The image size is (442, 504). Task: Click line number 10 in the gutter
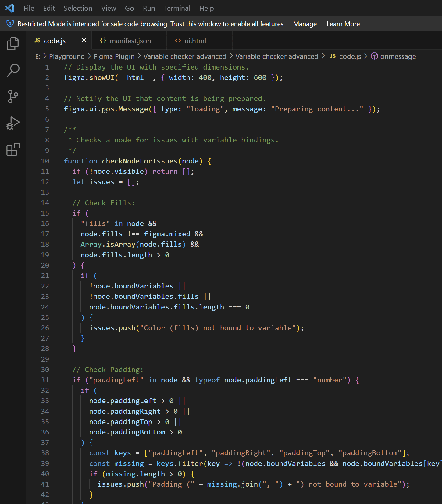(x=45, y=161)
